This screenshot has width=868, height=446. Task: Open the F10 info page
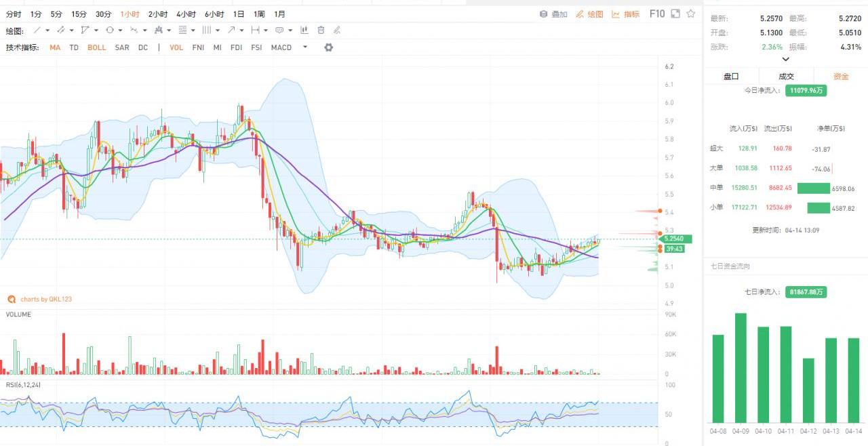(x=656, y=14)
